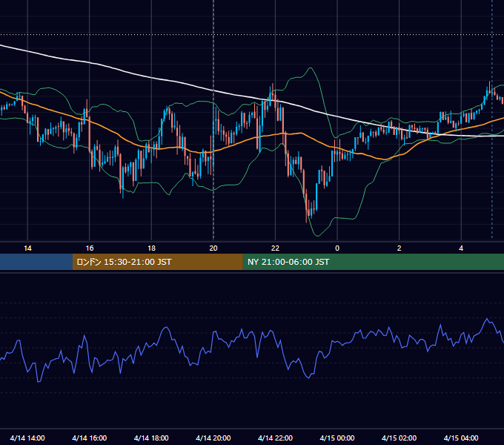The image size is (504, 445).
Task: Click the 4 hour label on price chart axis
Action: pos(461,248)
